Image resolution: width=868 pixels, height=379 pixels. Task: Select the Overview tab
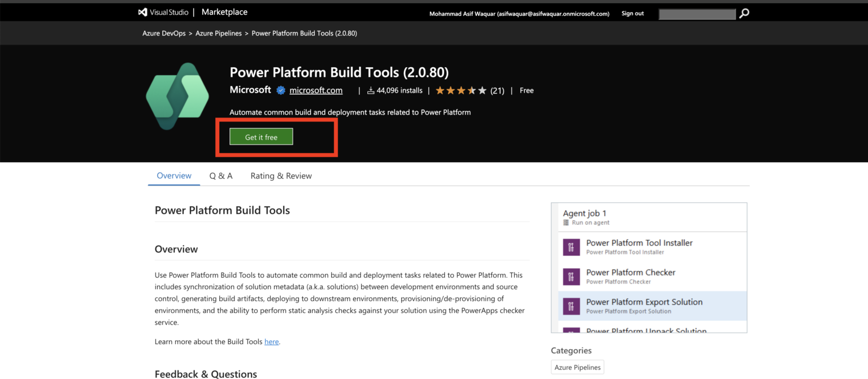[173, 176]
